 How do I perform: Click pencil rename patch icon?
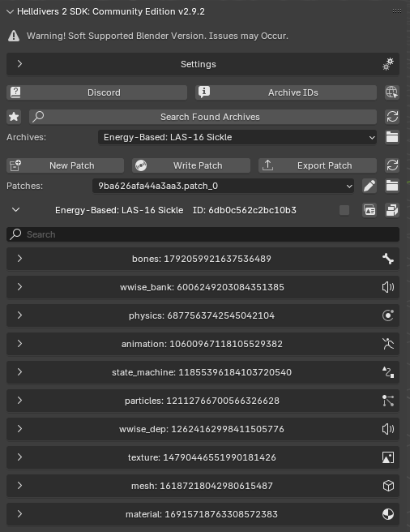tap(369, 186)
